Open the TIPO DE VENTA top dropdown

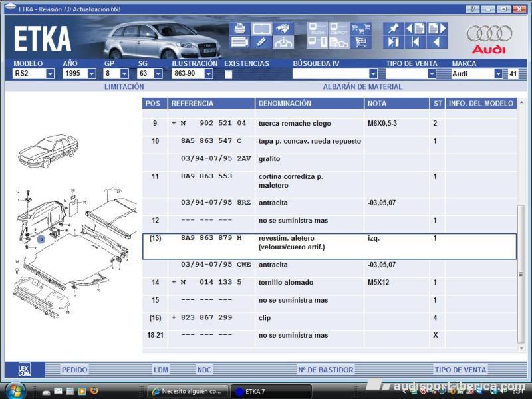pyautogui.click(x=432, y=74)
